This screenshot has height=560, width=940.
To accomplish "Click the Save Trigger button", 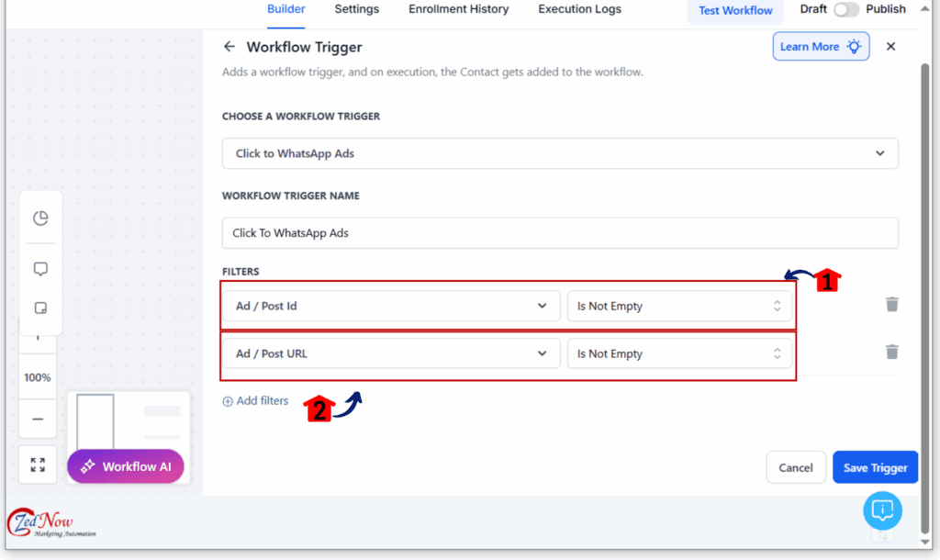I will pyautogui.click(x=875, y=467).
